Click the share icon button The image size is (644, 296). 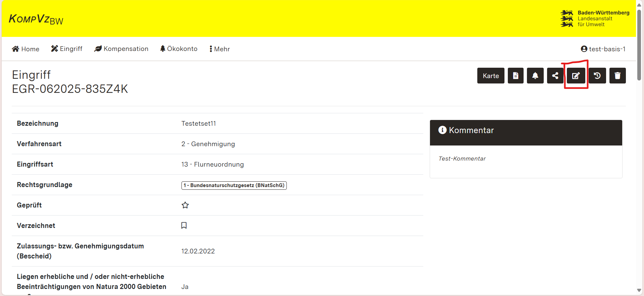[555, 76]
